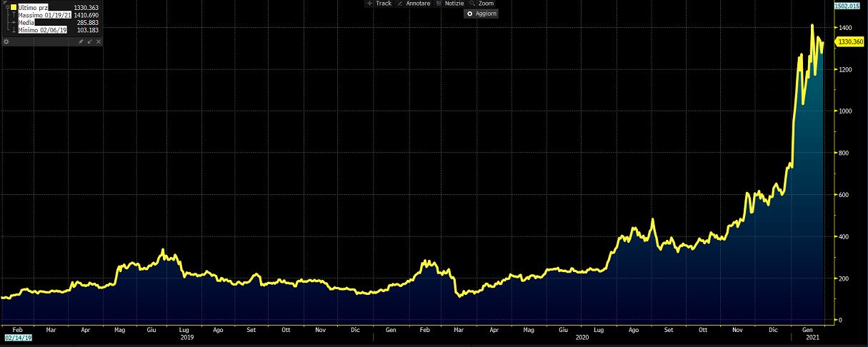Pin the legend panel

tap(81, 42)
